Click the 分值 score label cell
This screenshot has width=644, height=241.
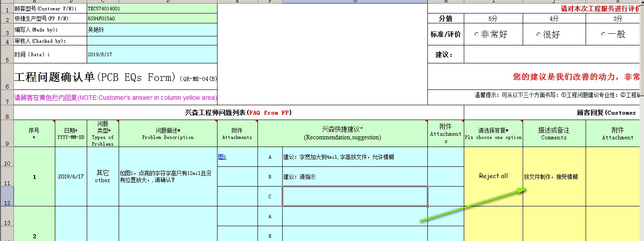pos(445,18)
